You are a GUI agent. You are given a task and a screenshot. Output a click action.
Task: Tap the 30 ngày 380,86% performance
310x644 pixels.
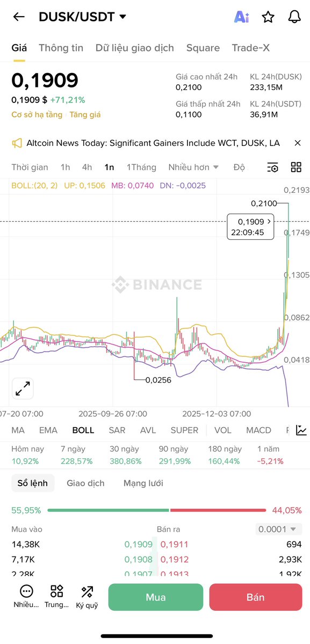(126, 455)
